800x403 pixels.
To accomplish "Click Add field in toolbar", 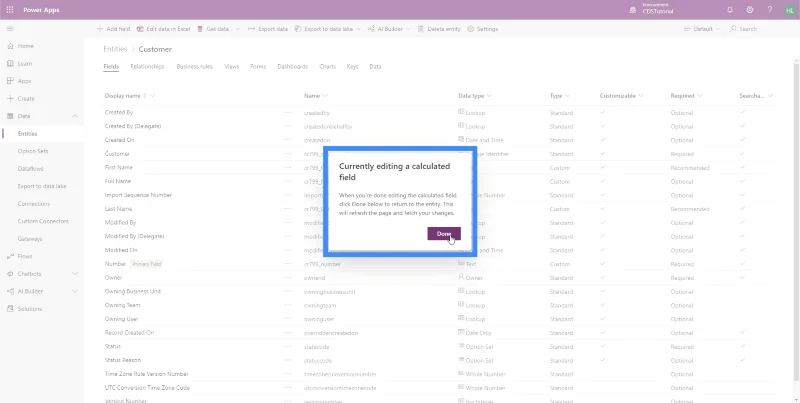I will [113, 29].
